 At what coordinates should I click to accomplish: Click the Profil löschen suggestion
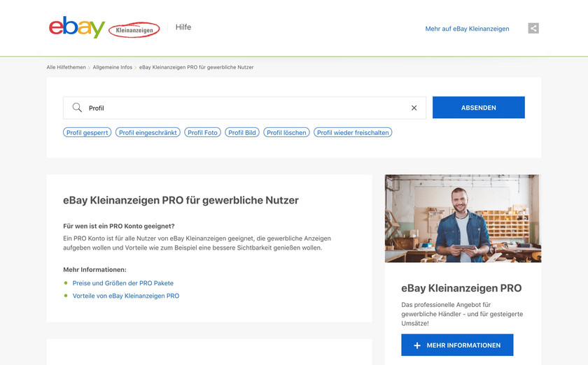pos(287,132)
